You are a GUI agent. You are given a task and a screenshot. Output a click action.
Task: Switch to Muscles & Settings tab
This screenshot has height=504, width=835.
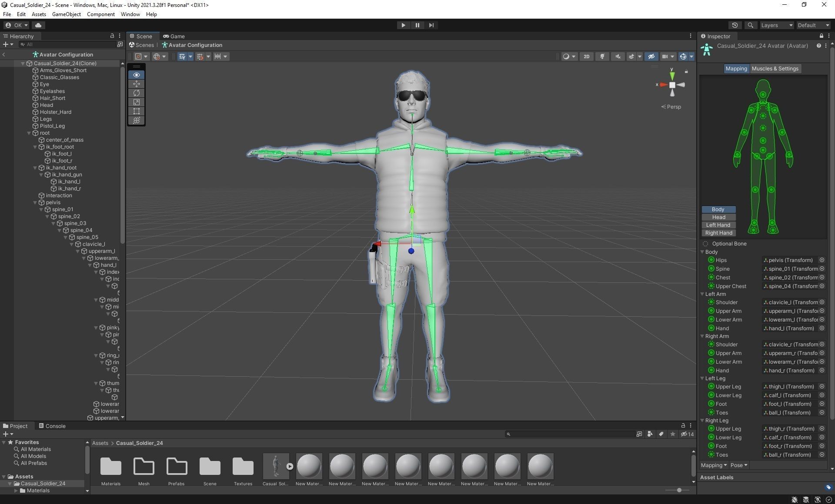coord(775,69)
